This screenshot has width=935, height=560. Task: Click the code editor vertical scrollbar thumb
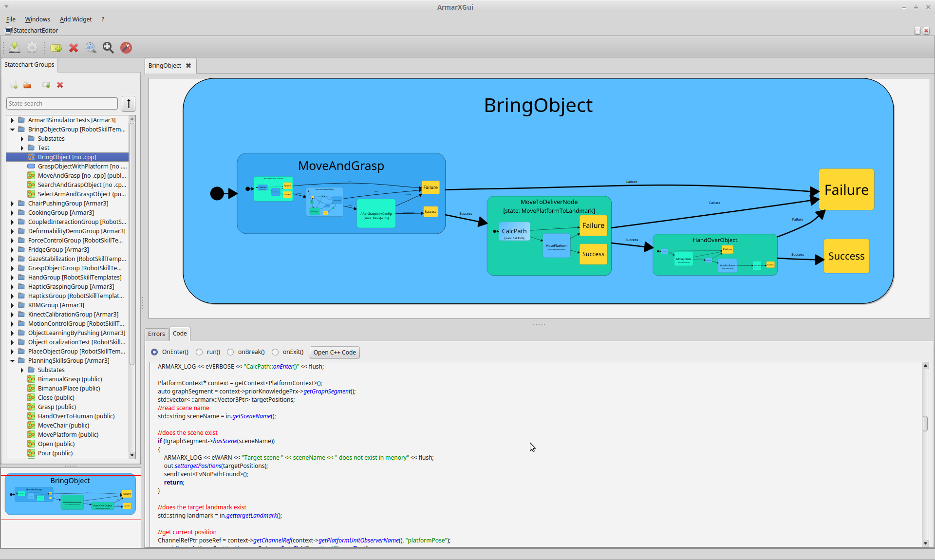click(925, 424)
